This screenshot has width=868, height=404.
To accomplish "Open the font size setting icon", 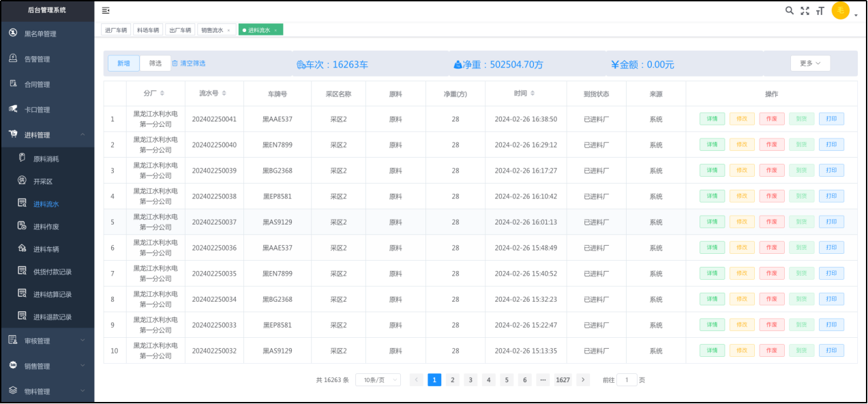I will point(820,10).
